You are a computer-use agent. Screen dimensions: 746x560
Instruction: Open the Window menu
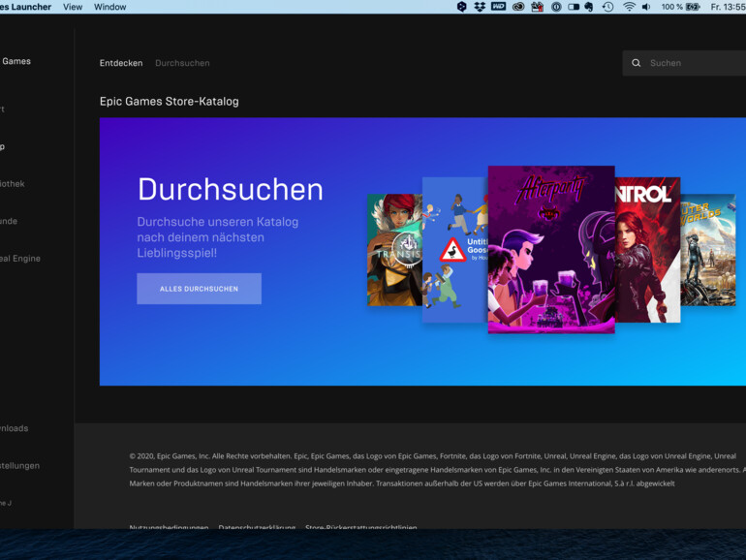point(110,7)
